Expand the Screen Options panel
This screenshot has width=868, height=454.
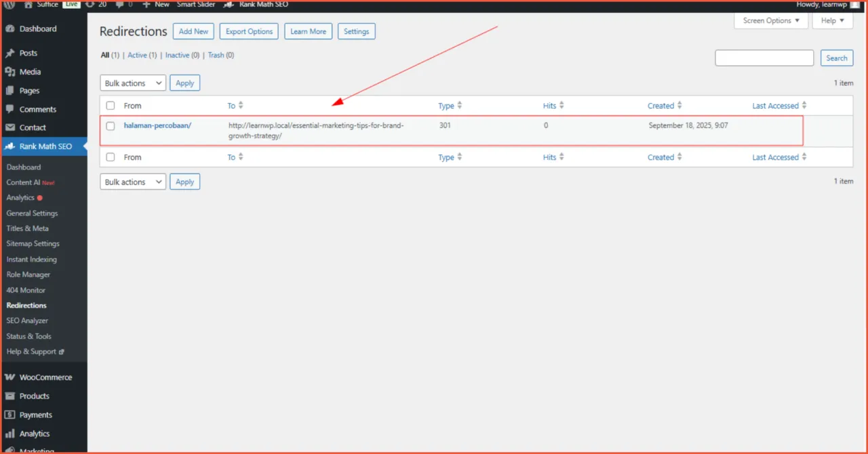770,20
